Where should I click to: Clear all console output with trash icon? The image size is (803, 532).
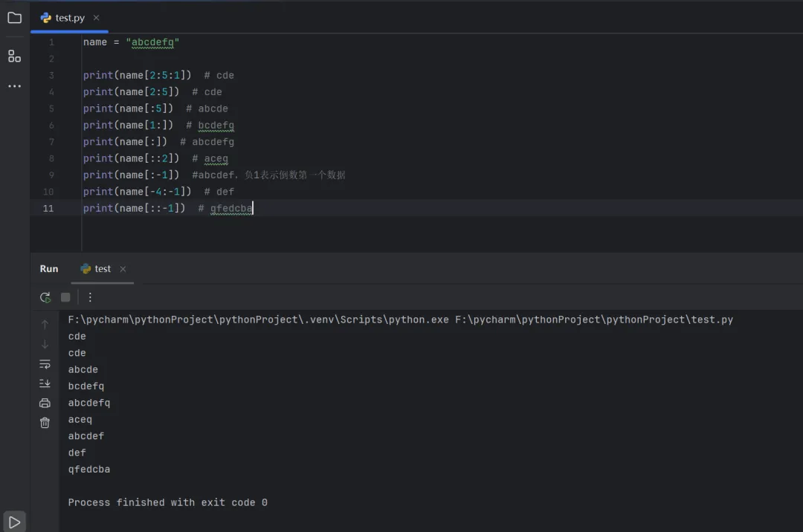pyautogui.click(x=45, y=423)
